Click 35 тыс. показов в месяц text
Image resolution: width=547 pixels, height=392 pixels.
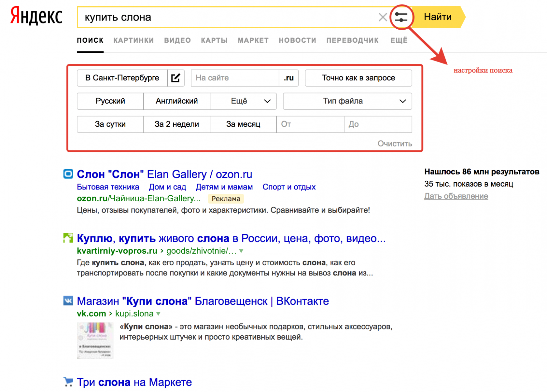[x=469, y=184]
